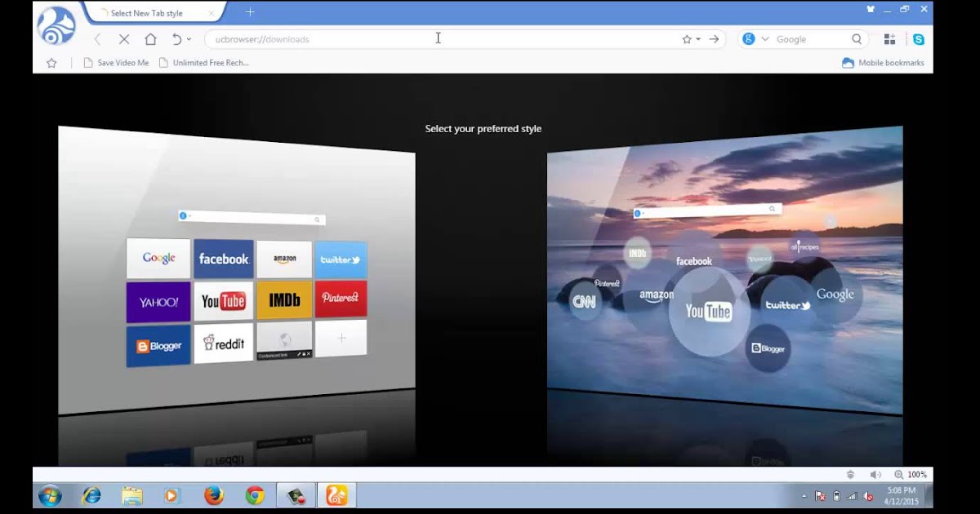Image resolution: width=980 pixels, height=514 pixels.
Task: Click the facebook tile in the classic style preview
Action: pos(224,259)
